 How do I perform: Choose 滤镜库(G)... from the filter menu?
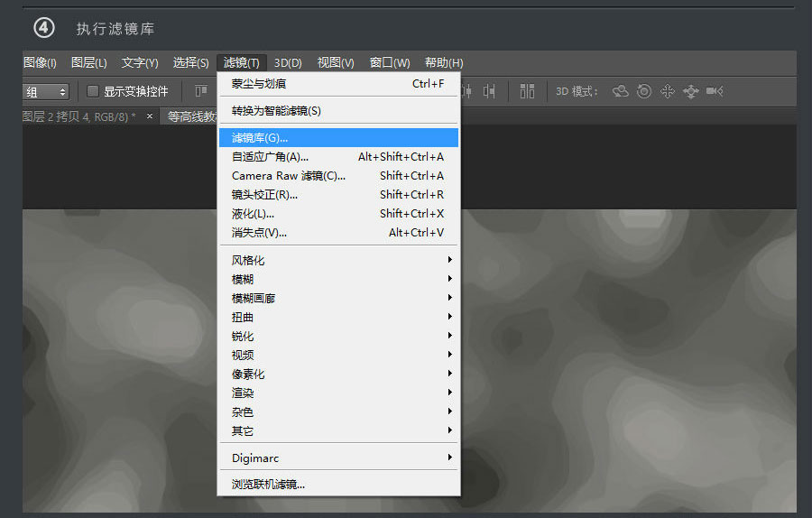pyautogui.click(x=338, y=138)
